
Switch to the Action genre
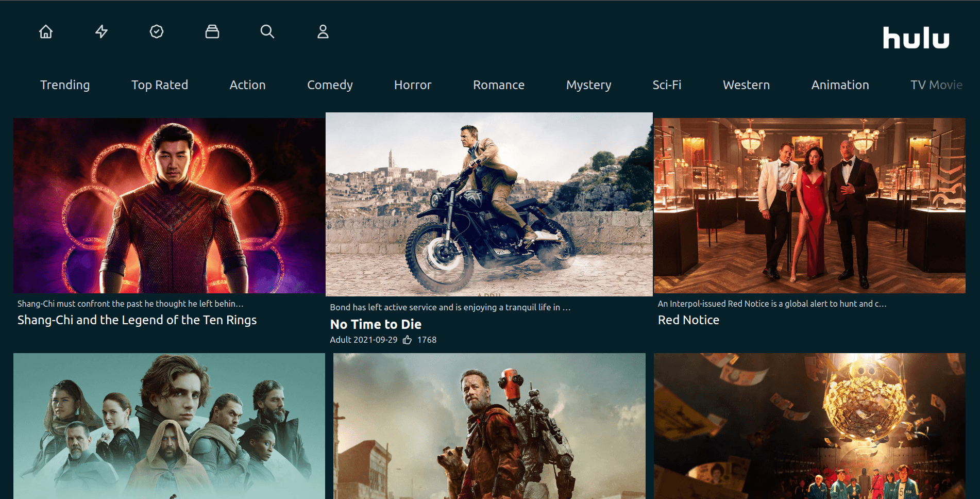click(247, 85)
